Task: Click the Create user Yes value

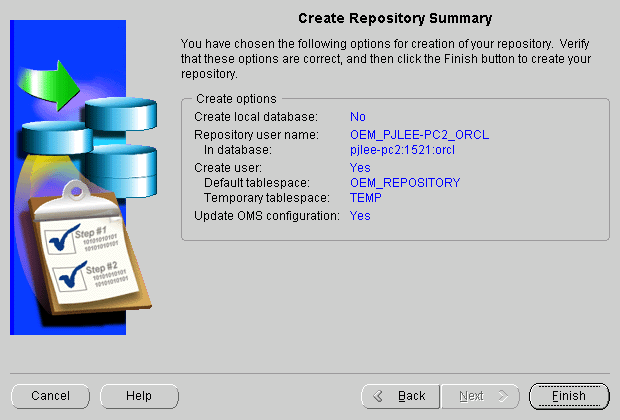Action: tap(360, 168)
